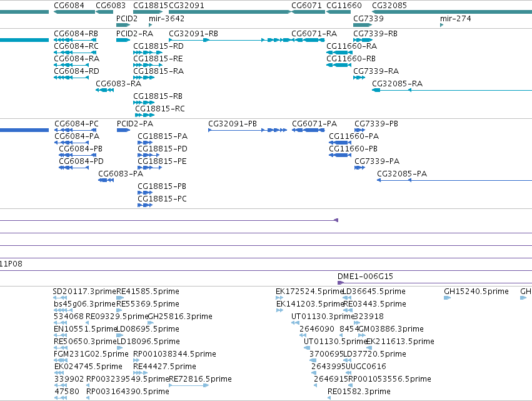Viewport: 532px width, 401px height.
Task: Click EST FGM231G02.5prime
Action: point(91,354)
